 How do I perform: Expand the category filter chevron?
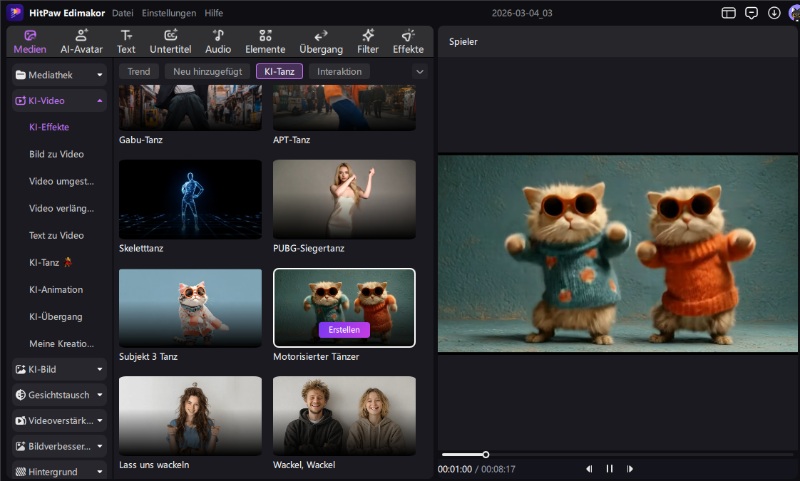click(420, 71)
